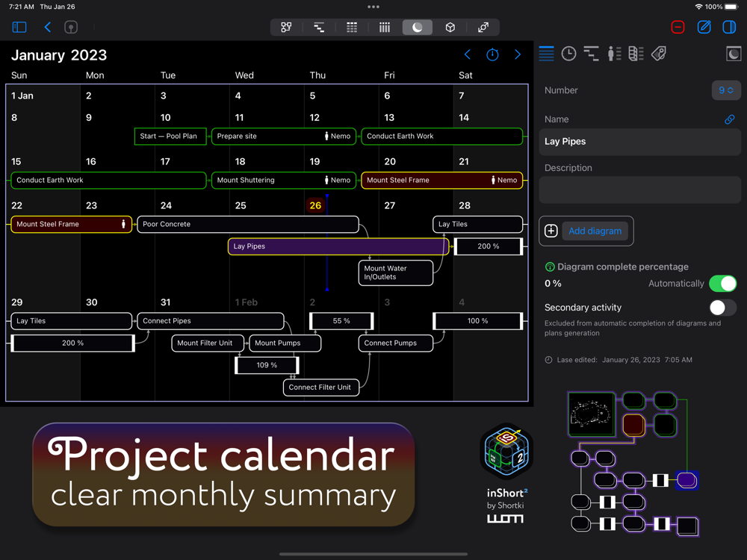Viewport: 747px width, 560px height.
Task: Open the connections graph view
Action: click(483, 27)
